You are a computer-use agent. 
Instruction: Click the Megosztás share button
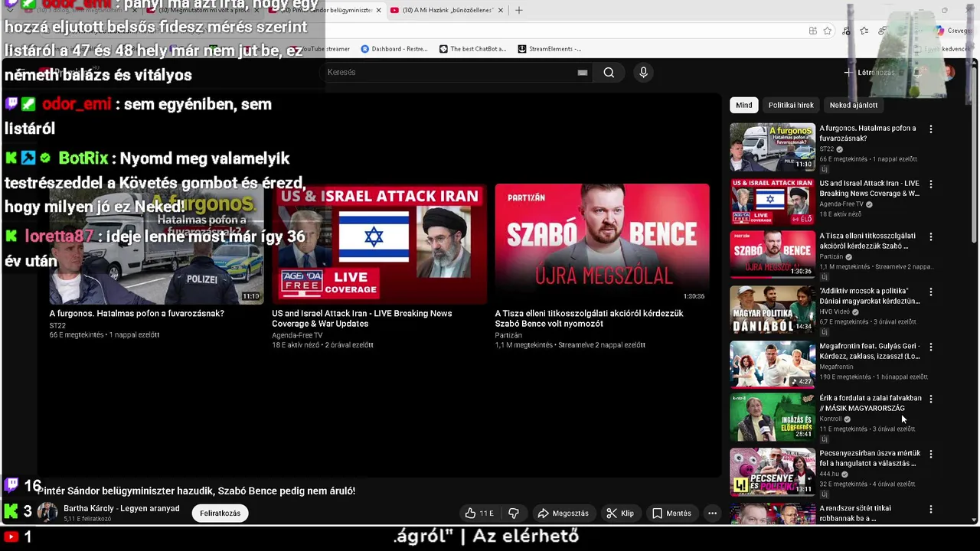click(x=563, y=514)
